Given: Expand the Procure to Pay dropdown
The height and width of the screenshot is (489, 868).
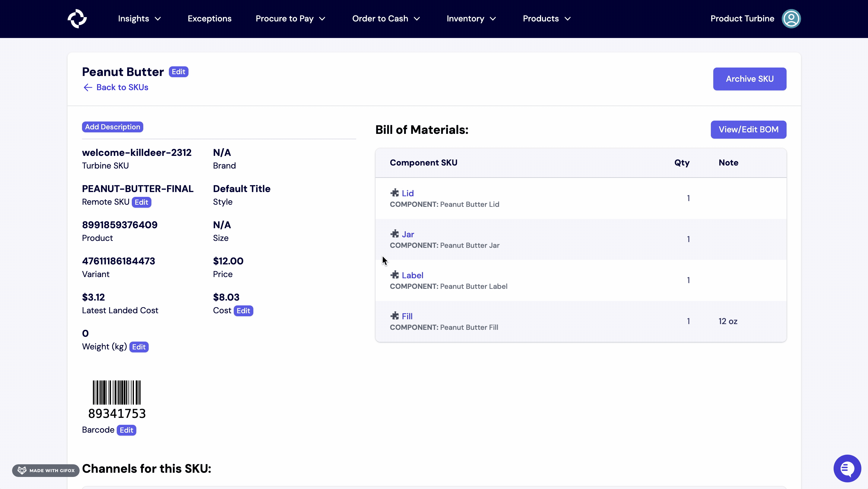Looking at the screenshot, I should (x=290, y=18).
